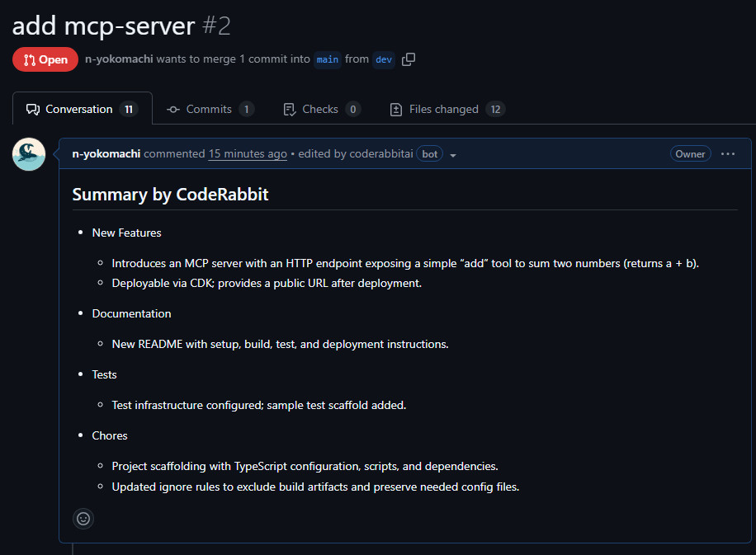Click n-yokomachi name in merge description
The image size is (756, 555).
pos(119,59)
